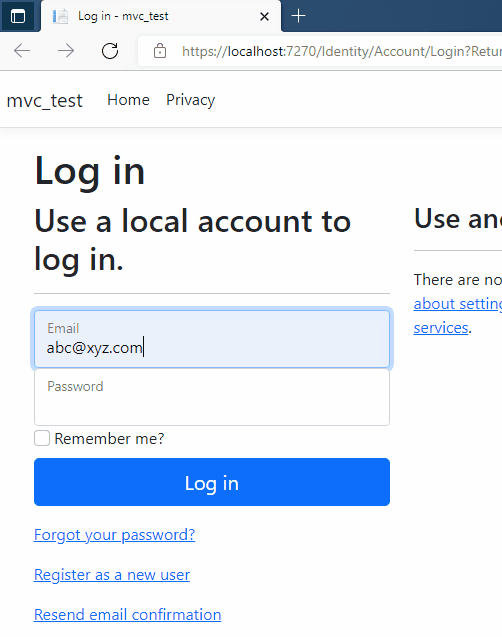Screen dimensions: 502x637
Task: Open Forgot your password link
Action: (x=115, y=535)
